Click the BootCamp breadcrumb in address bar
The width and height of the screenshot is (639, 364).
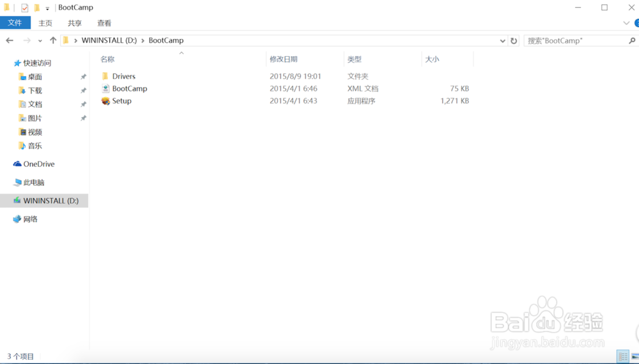[166, 40]
